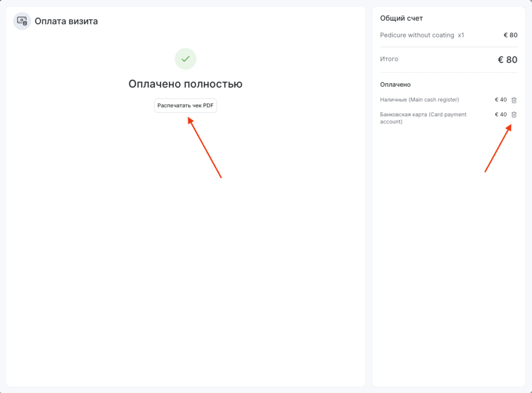The width and height of the screenshot is (532, 393).
Task: Click the Итого label
Action: coord(389,59)
